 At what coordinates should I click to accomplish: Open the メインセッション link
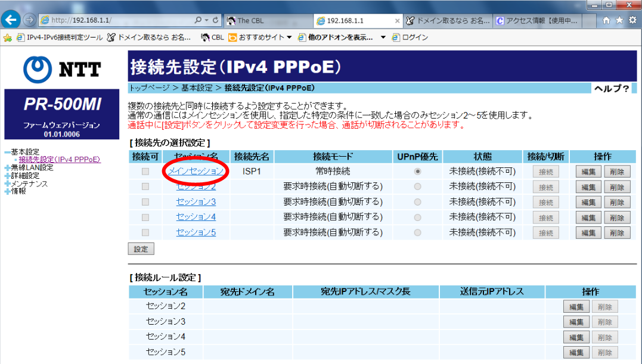pyautogui.click(x=196, y=171)
